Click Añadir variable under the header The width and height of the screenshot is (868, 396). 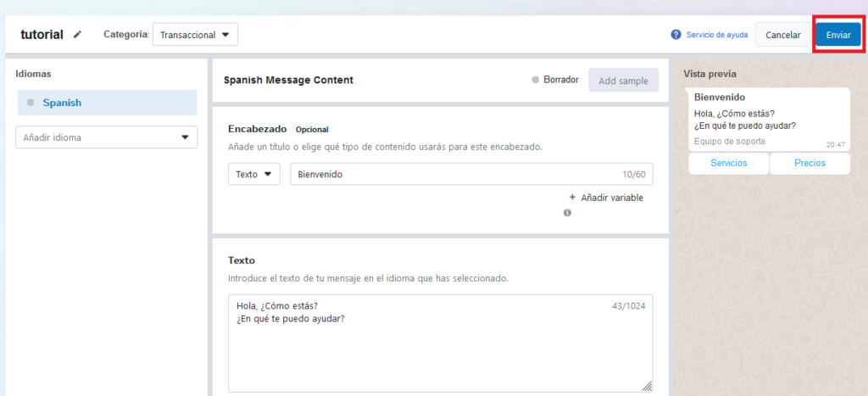coord(606,198)
